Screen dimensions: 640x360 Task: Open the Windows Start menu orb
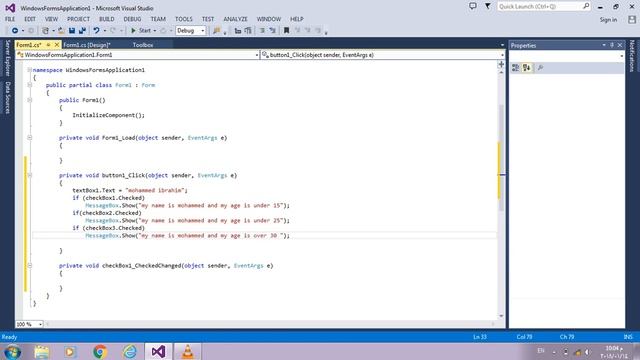point(12,351)
